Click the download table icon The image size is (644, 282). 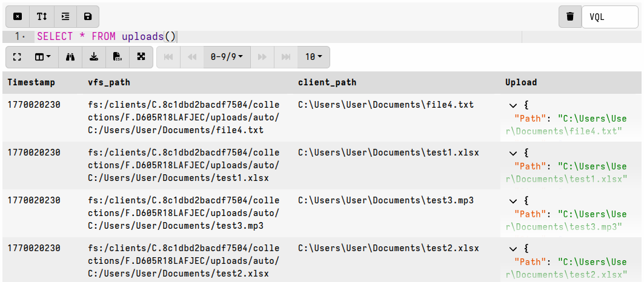point(93,57)
